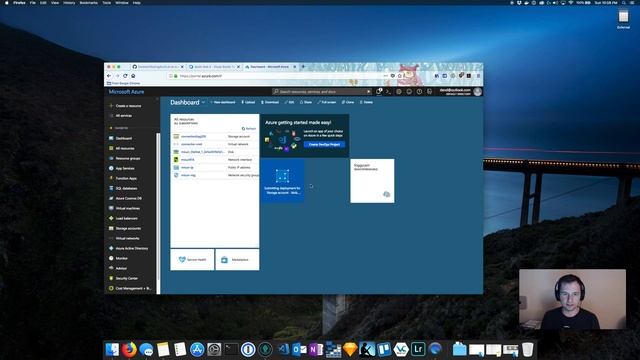Open Azure Cosmos DB in the sidebar
Viewport: 640px width, 360px height.
coord(126,198)
